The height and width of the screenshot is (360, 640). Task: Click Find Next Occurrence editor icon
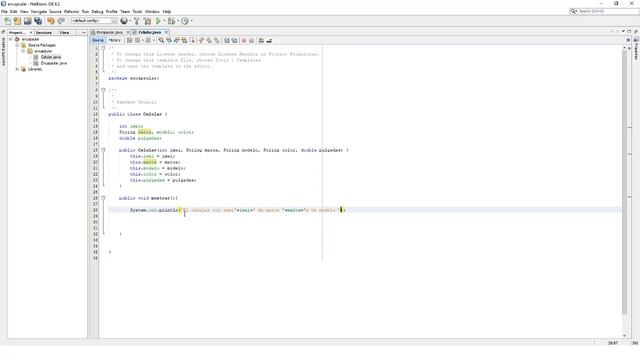point(176,40)
